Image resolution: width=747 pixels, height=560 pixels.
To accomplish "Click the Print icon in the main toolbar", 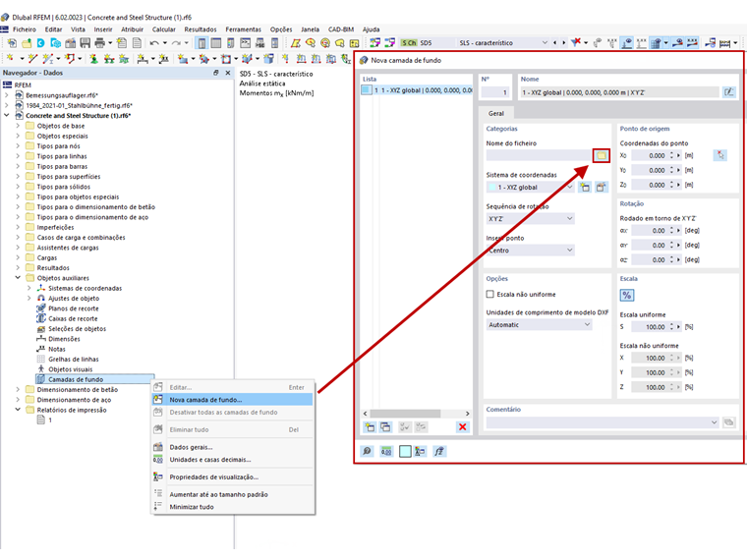I will click(x=99, y=43).
